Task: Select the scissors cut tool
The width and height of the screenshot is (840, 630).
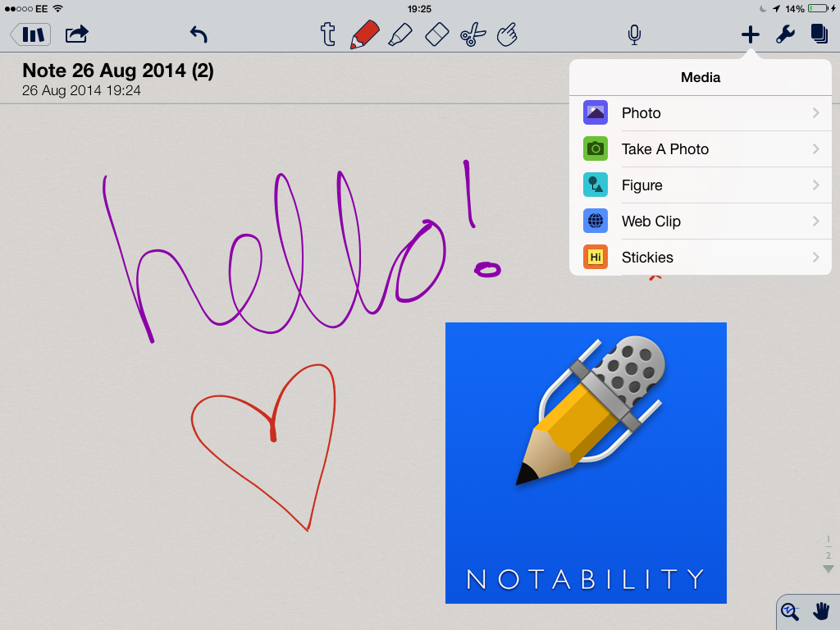Action: [473, 34]
